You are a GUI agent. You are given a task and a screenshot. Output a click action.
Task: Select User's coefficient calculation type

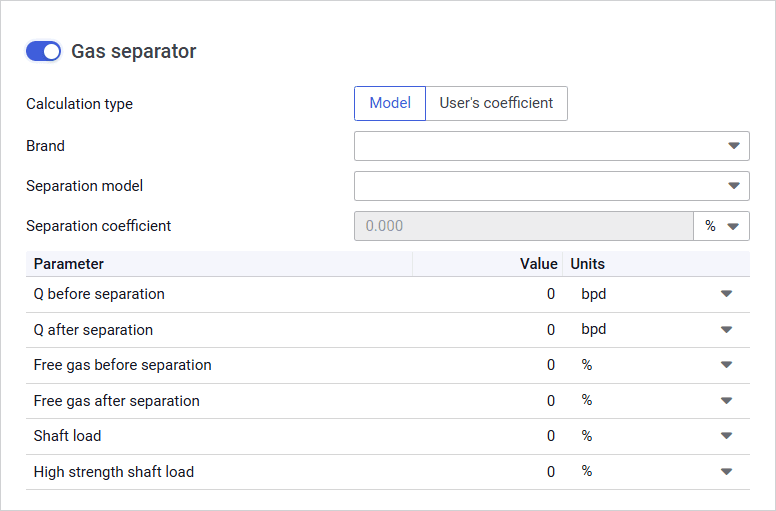[x=496, y=103]
